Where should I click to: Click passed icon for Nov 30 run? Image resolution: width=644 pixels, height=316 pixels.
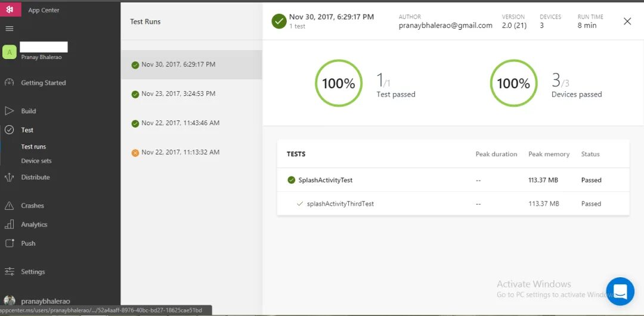click(135, 65)
